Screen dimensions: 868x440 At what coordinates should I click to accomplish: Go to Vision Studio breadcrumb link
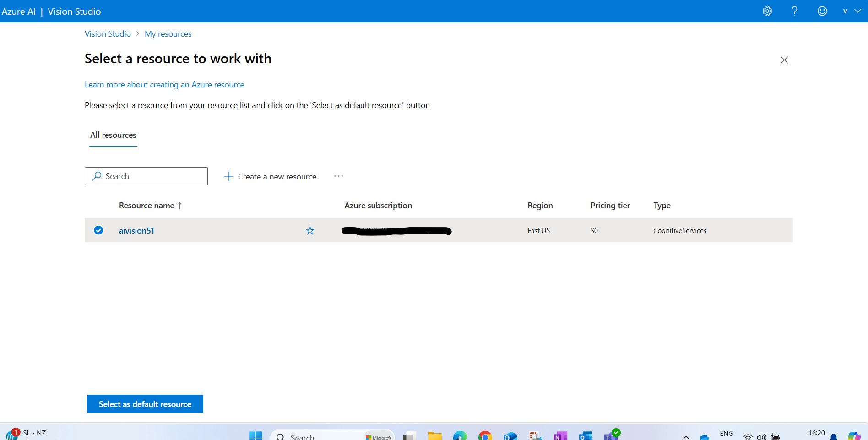108,34
